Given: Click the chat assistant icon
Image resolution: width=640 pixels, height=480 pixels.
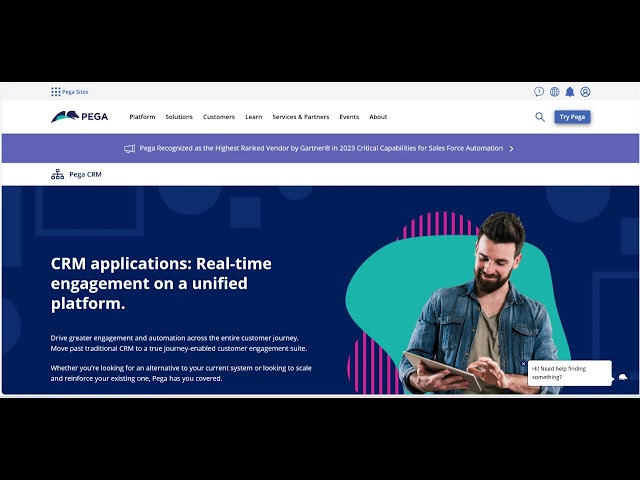Looking at the screenshot, I should pyautogui.click(x=623, y=377).
